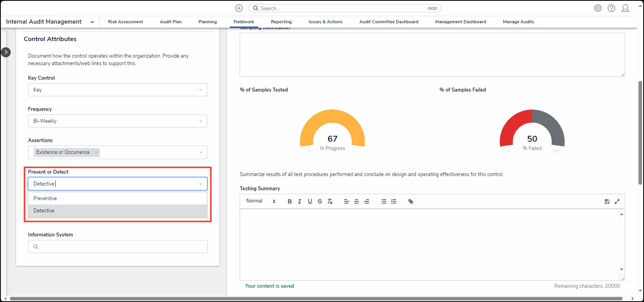Save Testing Summary with the floppy disk icon
The image size is (644, 302).
pos(607,201)
